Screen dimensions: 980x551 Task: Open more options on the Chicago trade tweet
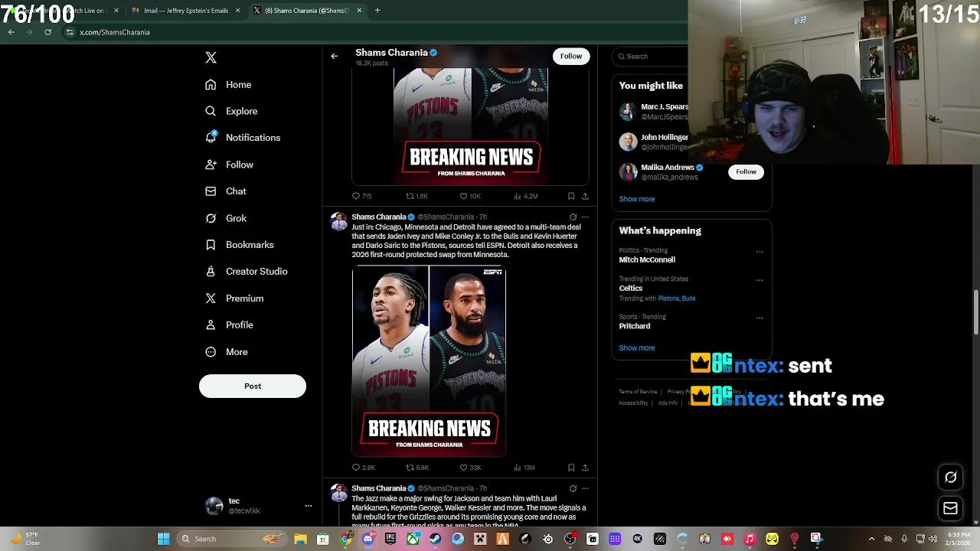click(585, 217)
